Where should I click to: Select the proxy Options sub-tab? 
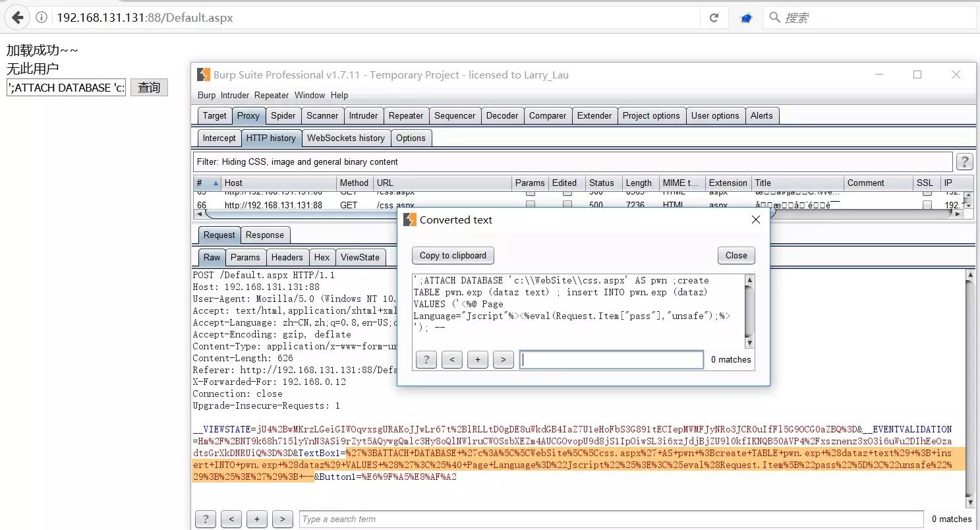tap(411, 138)
